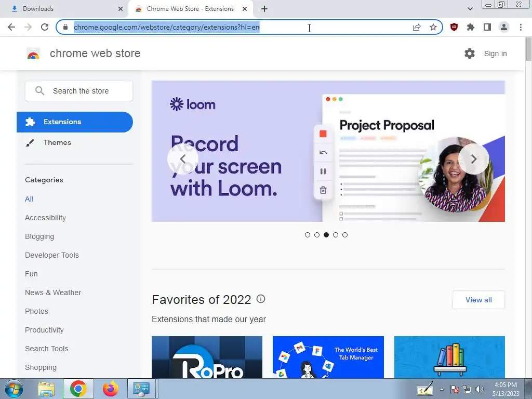Select Extensions in the sidebar

(x=75, y=122)
